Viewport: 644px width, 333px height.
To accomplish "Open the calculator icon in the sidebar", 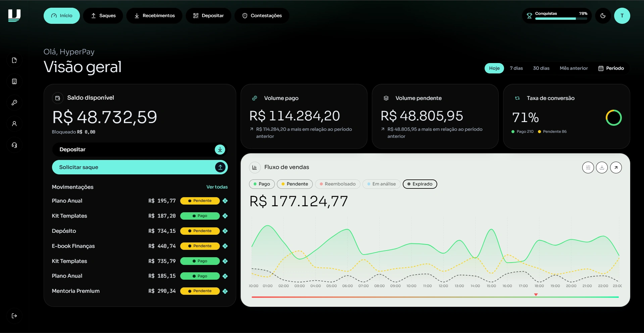I will pyautogui.click(x=14, y=81).
